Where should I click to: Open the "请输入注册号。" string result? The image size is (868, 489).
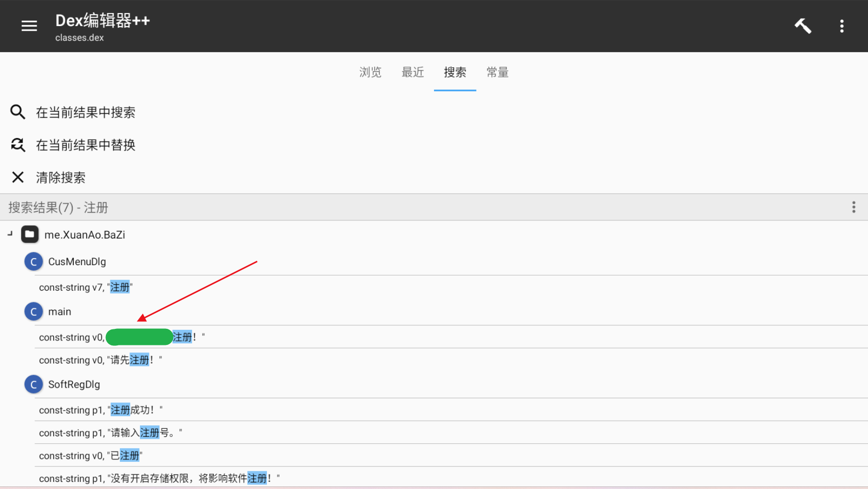coord(110,433)
